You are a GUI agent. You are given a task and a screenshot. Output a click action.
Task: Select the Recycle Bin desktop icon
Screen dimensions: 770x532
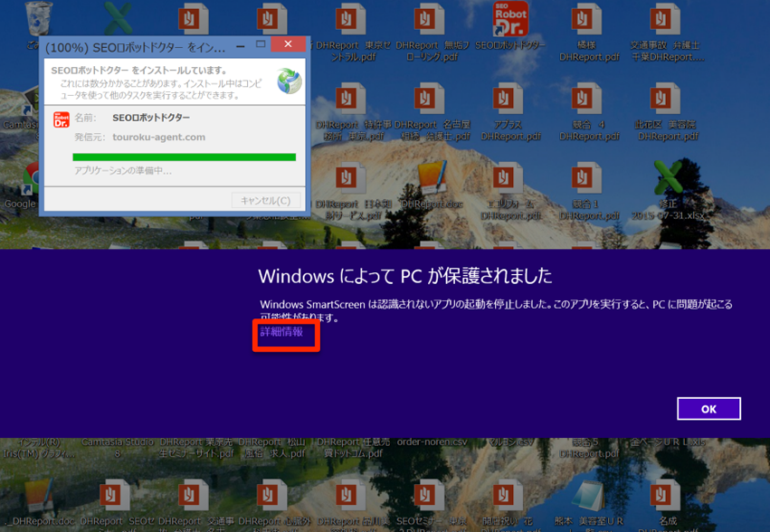(x=38, y=18)
